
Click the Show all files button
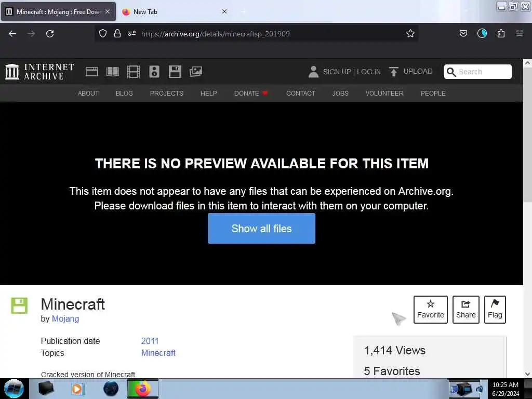tap(262, 229)
